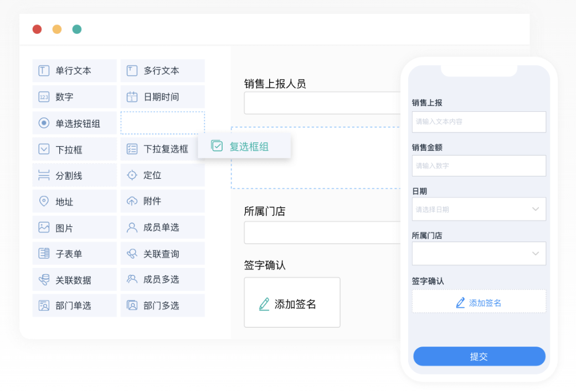Select the 关联查询 field icon
Image resolution: width=576 pixels, height=392 pixels.
click(x=133, y=253)
